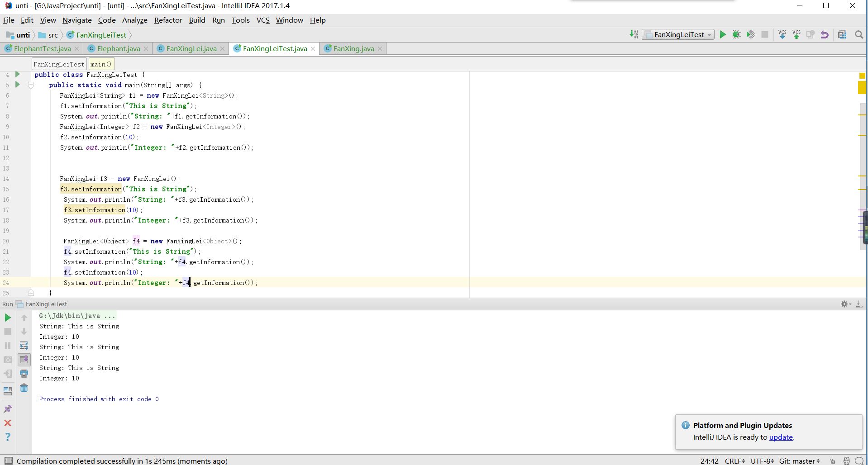Click the Platform and Plugin Updates notification title
The image size is (868, 465).
tap(742, 425)
